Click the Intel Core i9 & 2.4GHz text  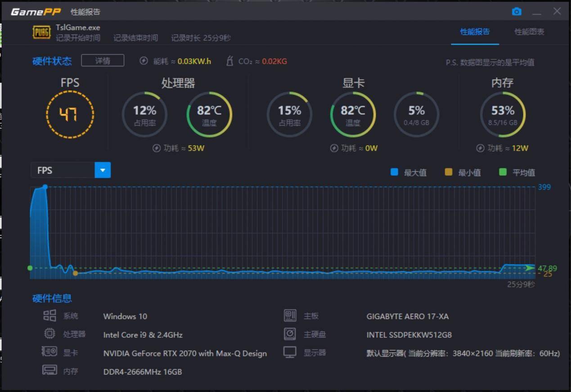pos(143,335)
